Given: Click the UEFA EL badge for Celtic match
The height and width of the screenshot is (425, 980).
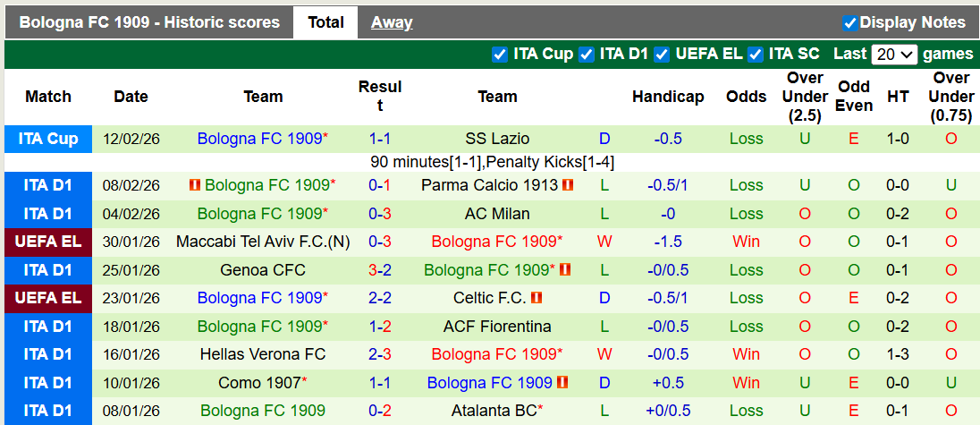Looking at the screenshot, I should (x=48, y=298).
